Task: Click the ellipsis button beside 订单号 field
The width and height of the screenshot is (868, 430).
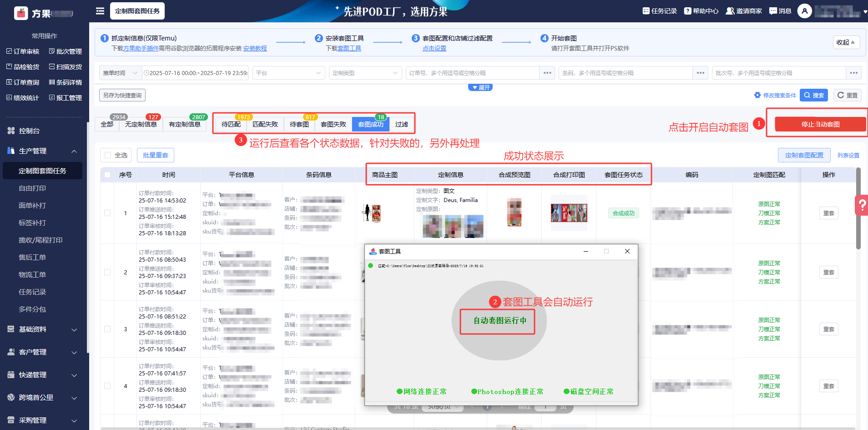Action: click(547, 73)
